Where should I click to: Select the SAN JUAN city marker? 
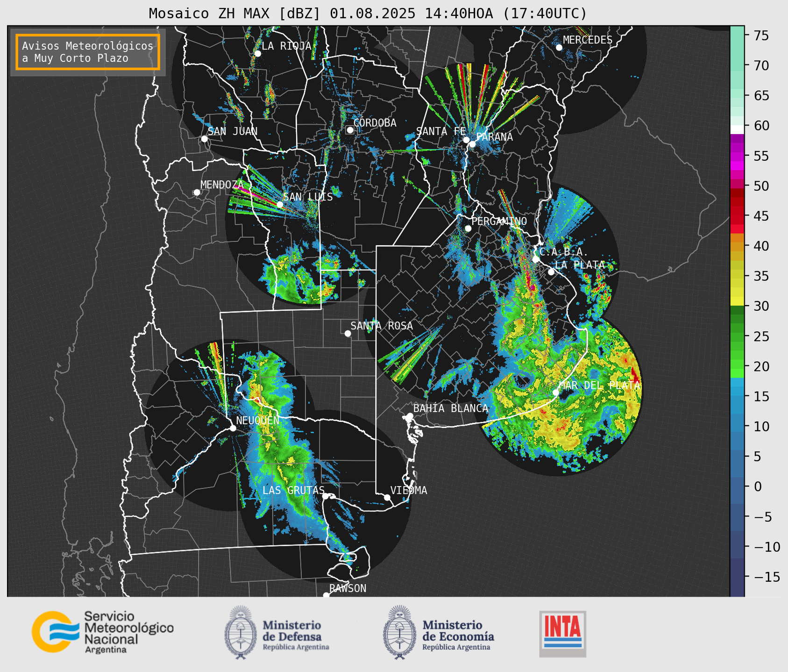coord(204,139)
